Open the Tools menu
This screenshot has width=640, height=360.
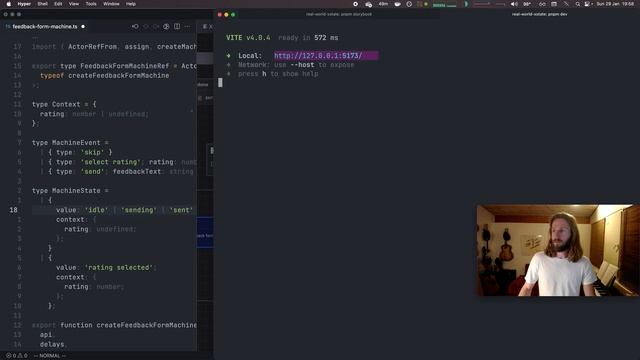tap(91, 4)
